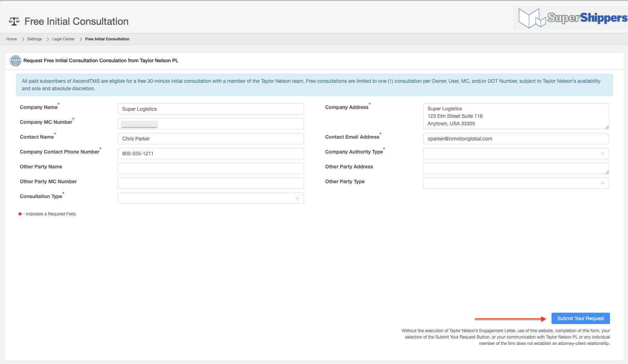Focus the Company MC Number field

click(x=211, y=124)
